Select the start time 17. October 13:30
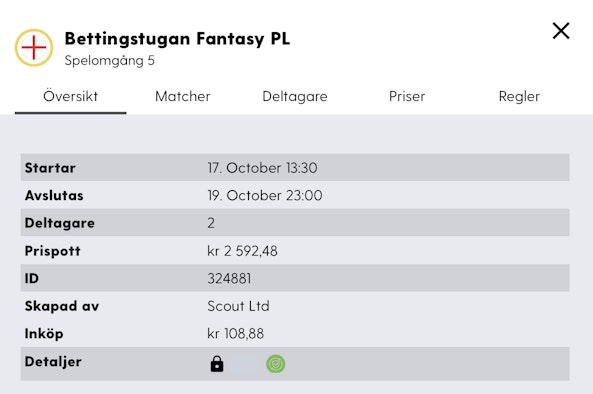Image resolution: width=593 pixels, height=394 pixels. coord(262,168)
